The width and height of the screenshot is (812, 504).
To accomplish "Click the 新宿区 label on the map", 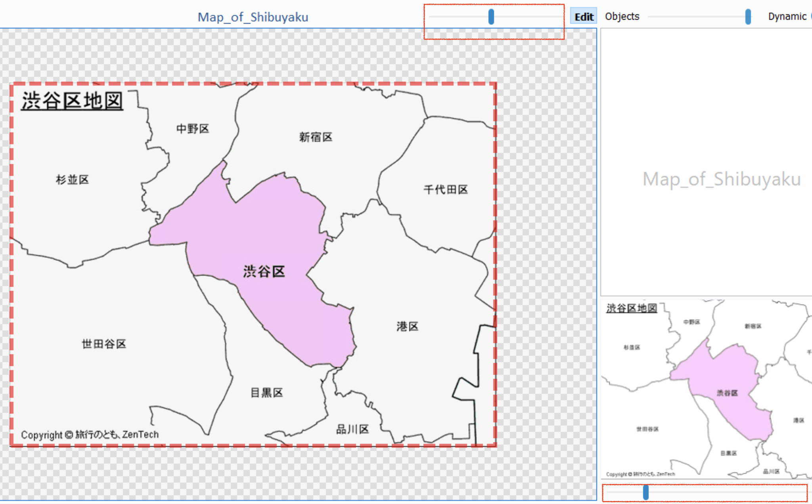I will pos(316,137).
